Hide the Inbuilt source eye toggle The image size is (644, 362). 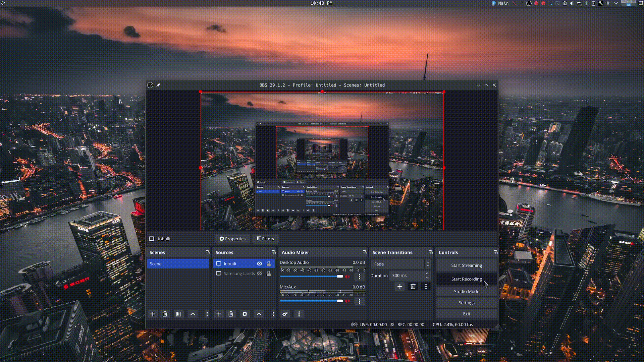259,264
